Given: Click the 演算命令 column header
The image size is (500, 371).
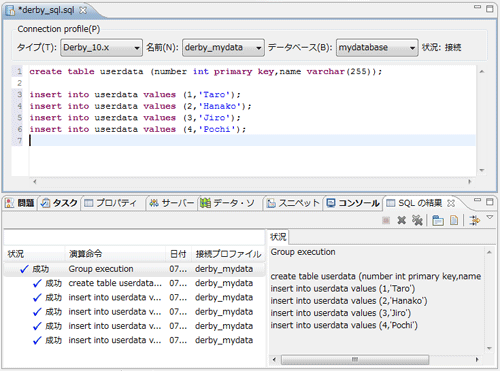Looking at the screenshot, I should tap(115, 254).
